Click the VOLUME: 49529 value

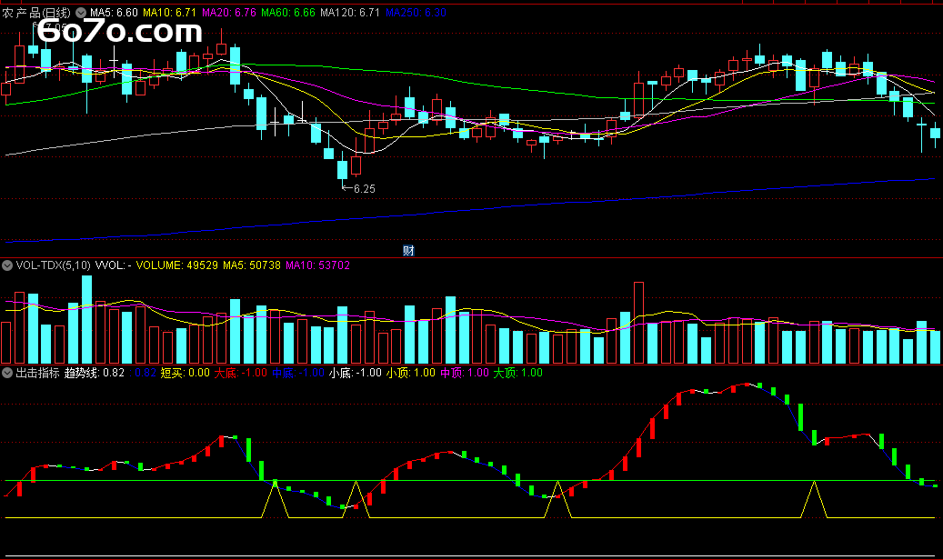click(176, 265)
